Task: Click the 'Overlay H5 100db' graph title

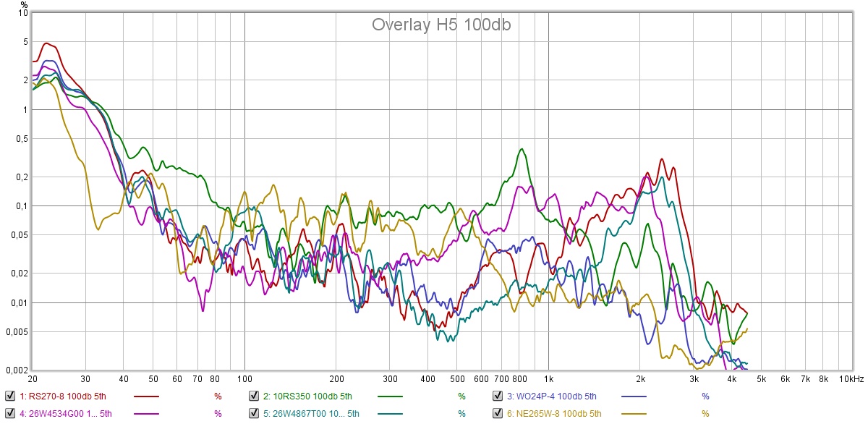Action: tap(442, 25)
